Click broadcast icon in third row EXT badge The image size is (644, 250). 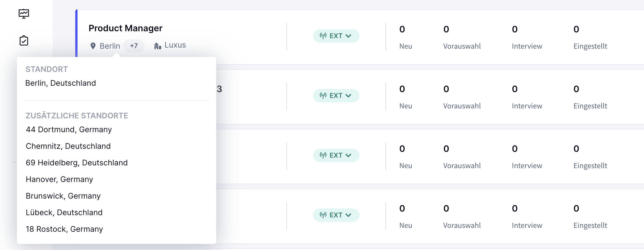323,155
